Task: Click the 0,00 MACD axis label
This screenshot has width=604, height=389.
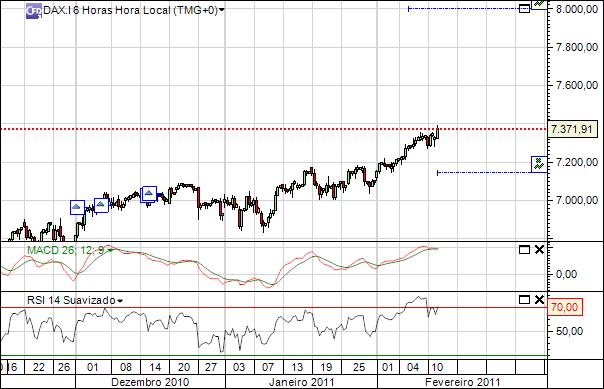Action: [566, 274]
